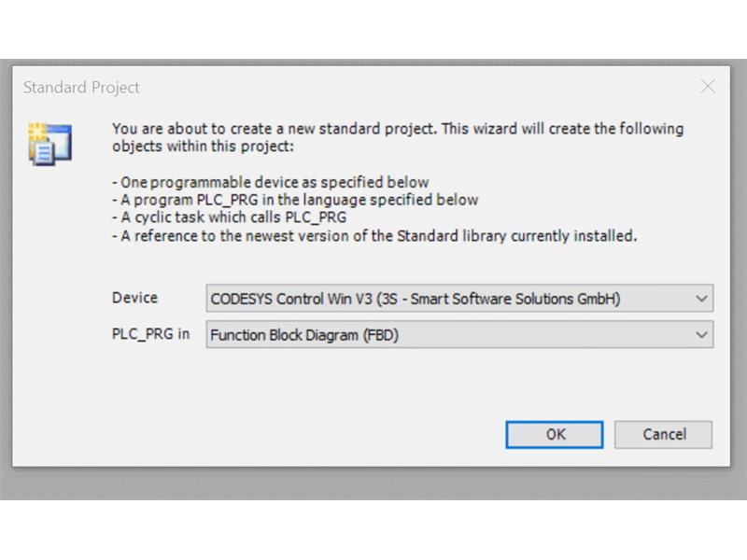Close the Standard Project dialog
The width and height of the screenshot is (747, 560).
pyautogui.click(x=708, y=87)
